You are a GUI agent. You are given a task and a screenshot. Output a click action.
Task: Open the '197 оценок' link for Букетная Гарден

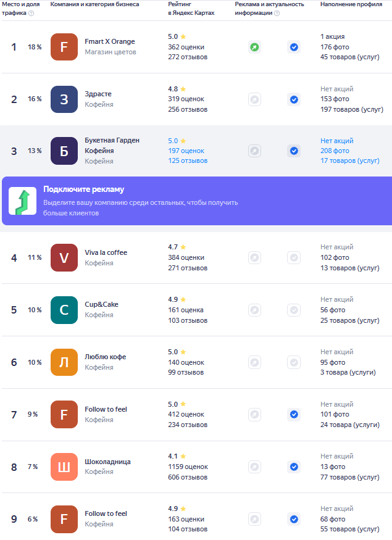[186, 151]
